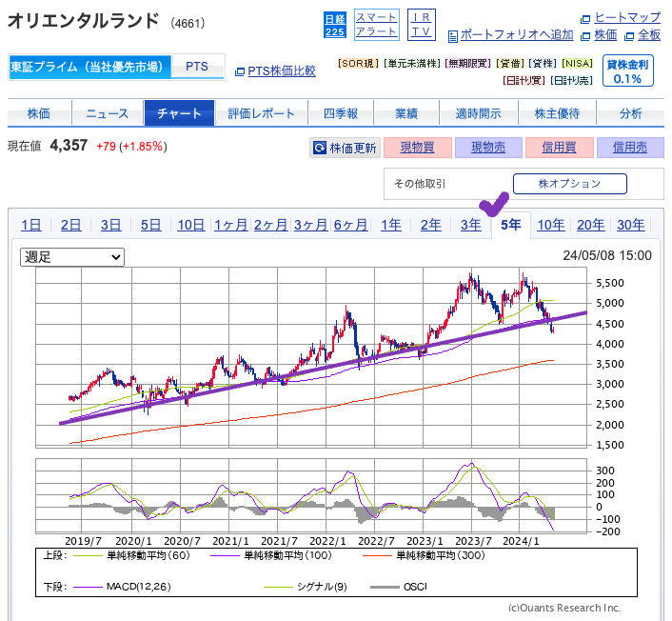This screenshot has width=672, height=621.
Task: Click the [日計り売] tag
Action: point(571,80)
